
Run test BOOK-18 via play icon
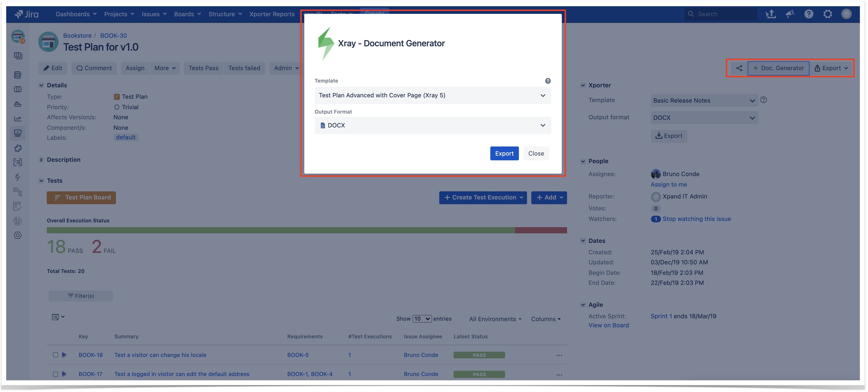coord(64,355)
